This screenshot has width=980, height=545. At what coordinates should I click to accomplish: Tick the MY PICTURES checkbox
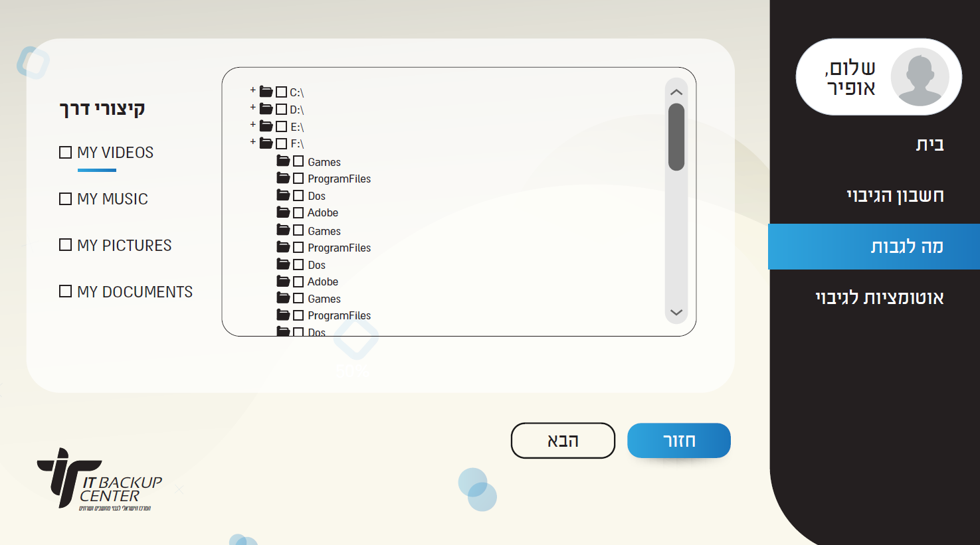(x=65, y=245)
